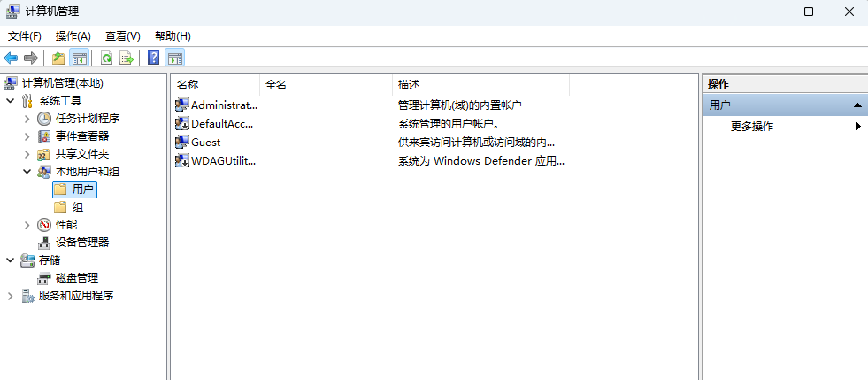Collapse the 本地用户和组 node
This screenshot has height=380, width=868.
27,172
